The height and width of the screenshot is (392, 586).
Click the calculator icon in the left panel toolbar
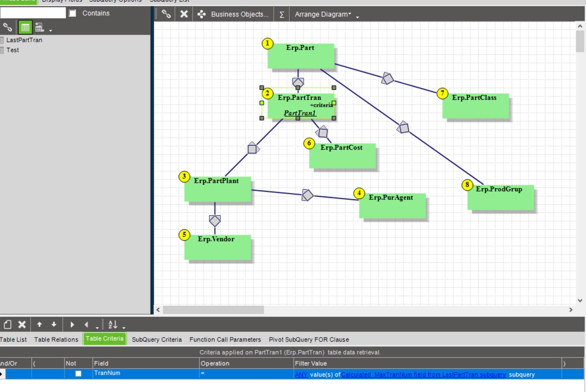tap(39, 27)
